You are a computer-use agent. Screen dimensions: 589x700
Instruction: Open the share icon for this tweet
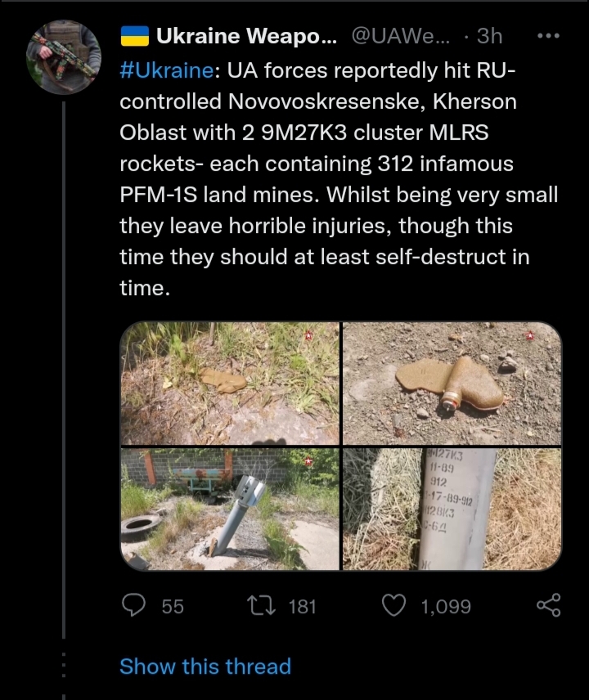(x=548, y=605)
